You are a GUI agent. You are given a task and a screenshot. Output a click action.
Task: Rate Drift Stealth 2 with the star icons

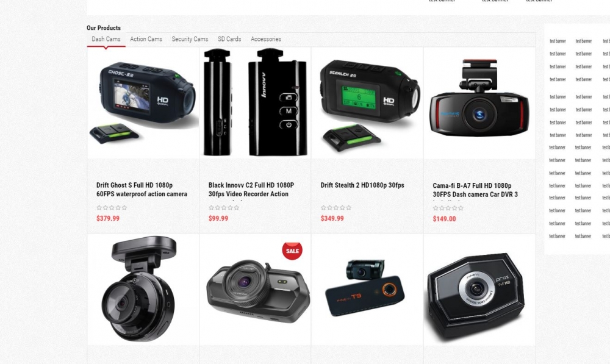click(335, 208)
